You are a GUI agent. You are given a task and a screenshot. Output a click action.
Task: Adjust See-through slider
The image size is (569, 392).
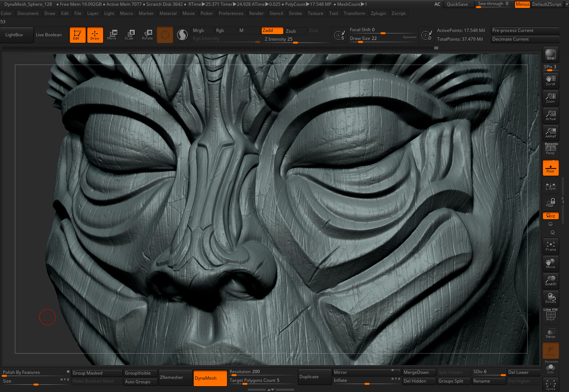pos(494,4)
